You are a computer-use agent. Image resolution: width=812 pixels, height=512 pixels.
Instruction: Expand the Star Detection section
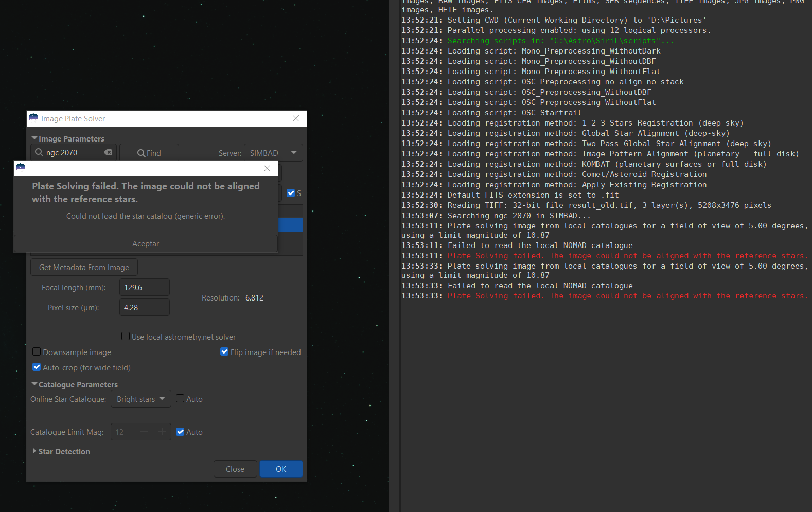[x=34, y=451]
